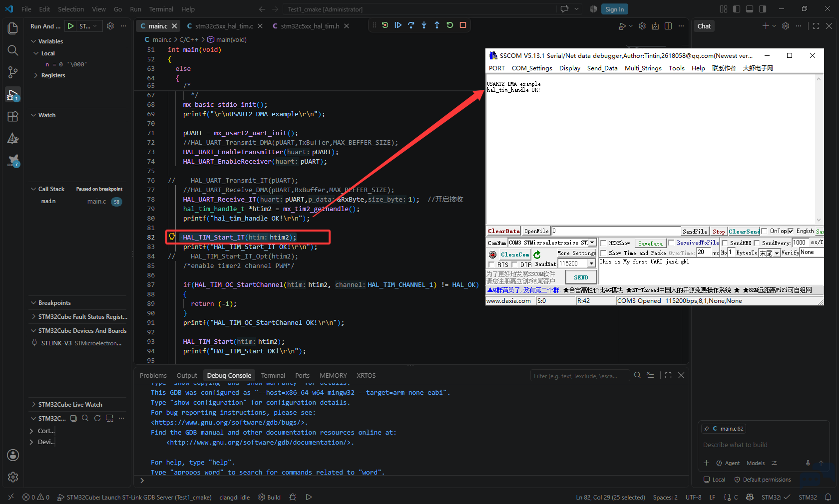Viewport: 839px width, 504px height.
Task: Open the Terminal menu in menu bar
Action: tap(161, 9)
